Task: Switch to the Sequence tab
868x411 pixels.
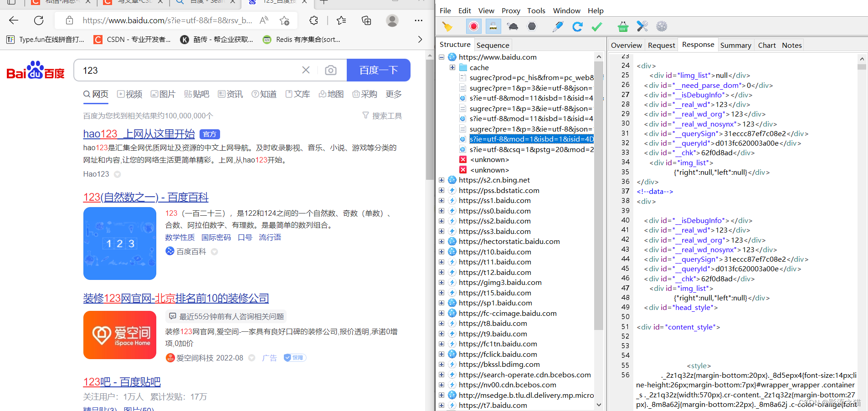Action: (493, 45)
